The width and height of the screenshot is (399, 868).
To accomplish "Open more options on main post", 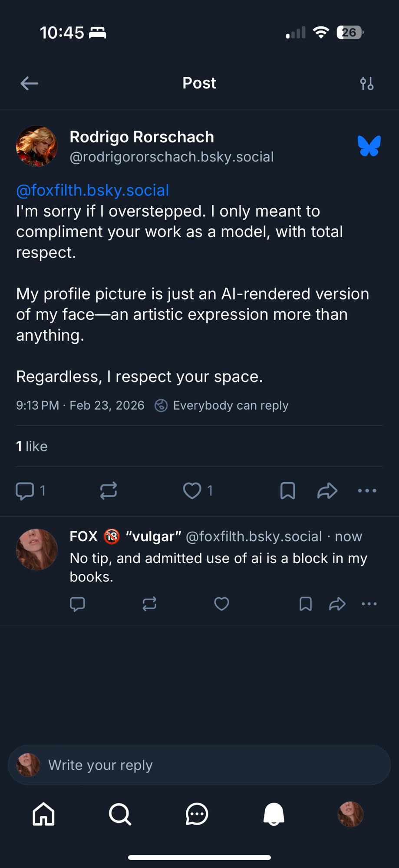I will pos(367,491).
